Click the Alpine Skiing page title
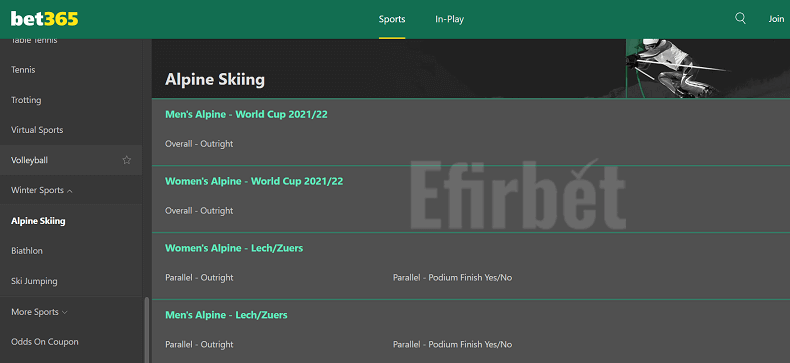The height and width of the screenshot is (363, 790). (215, 80)
